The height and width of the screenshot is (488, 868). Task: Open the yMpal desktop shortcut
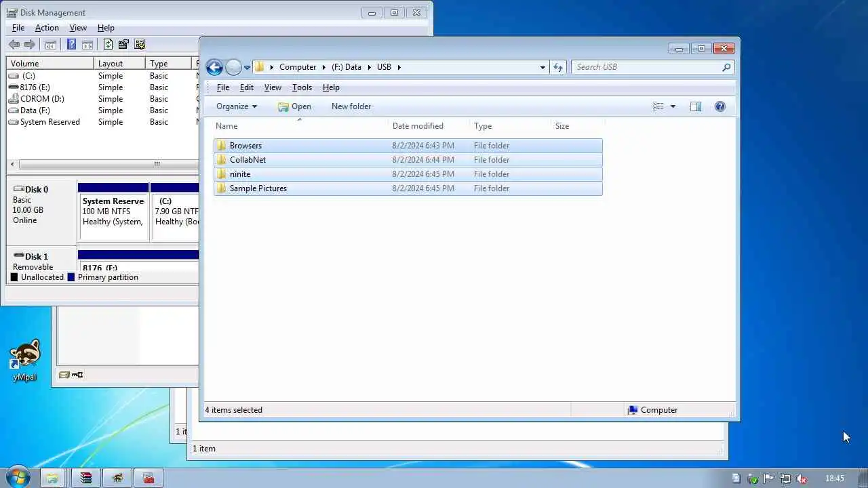coord(25,360)
